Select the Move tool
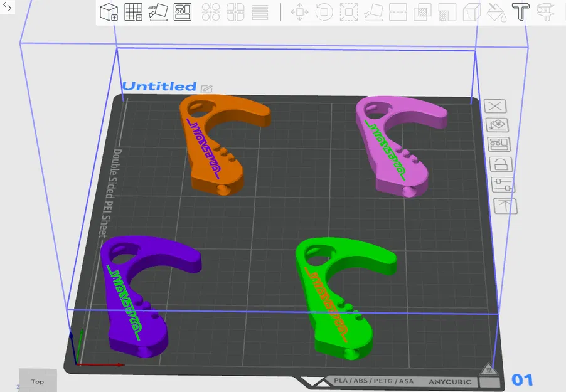 coord(299,12)
